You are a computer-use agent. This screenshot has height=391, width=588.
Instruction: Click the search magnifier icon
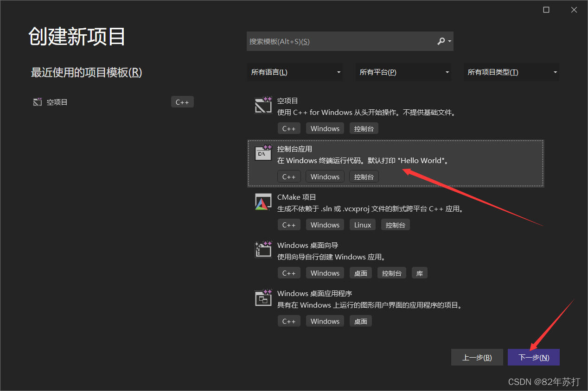[x=441, y=41]
